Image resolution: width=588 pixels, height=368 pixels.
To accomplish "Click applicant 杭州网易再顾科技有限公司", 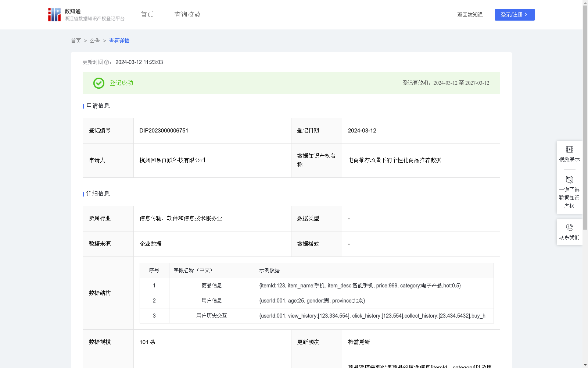I will (x=172, y=160).
